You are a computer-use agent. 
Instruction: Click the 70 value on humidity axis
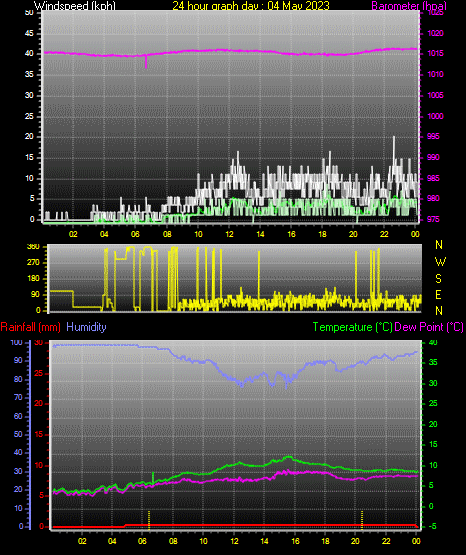click(x=18, y=397)
